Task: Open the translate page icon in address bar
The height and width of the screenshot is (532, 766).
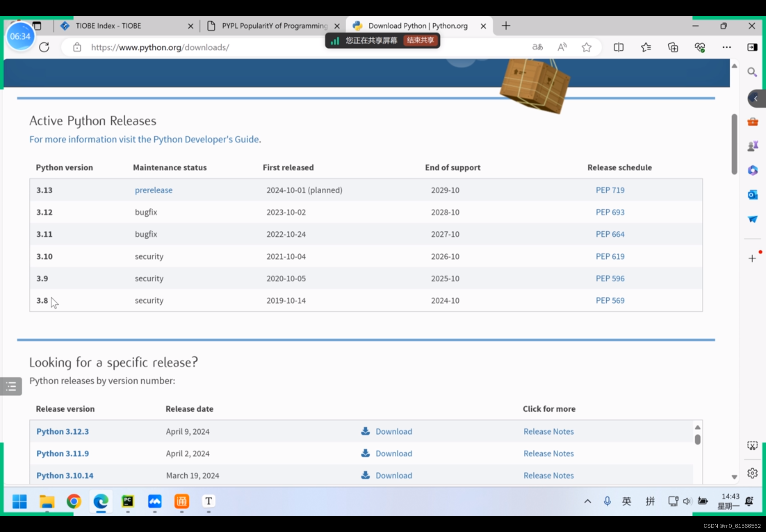Action: coord(537,47)
